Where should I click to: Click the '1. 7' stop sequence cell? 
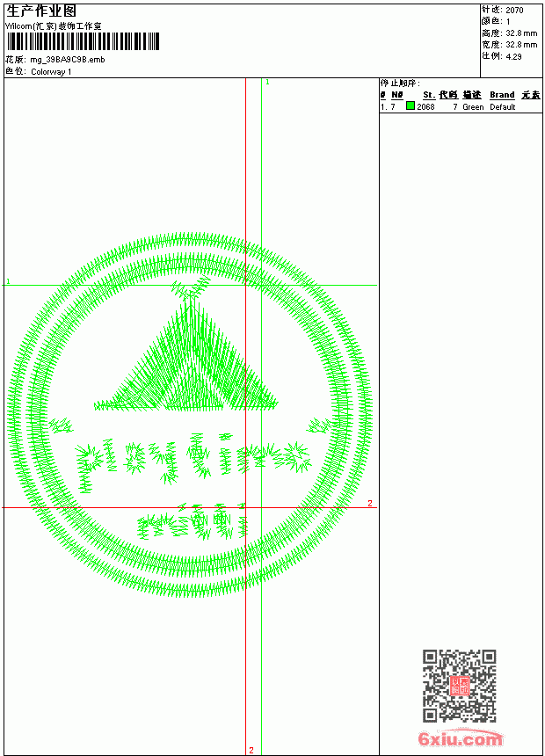tap(388, 107)
